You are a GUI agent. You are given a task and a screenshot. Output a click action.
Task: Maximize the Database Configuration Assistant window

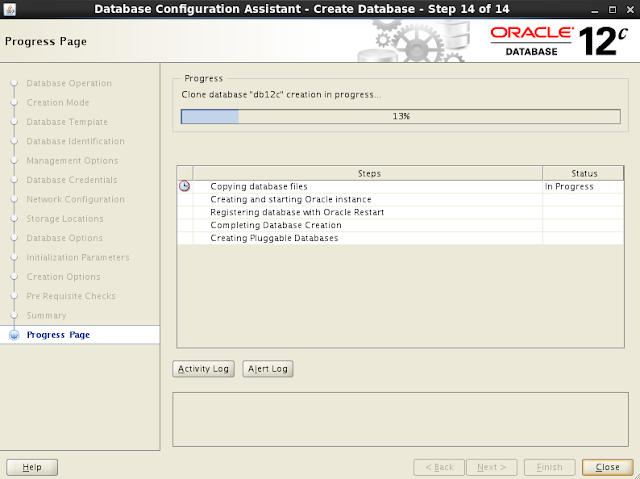pyautogui.click(x=612, y=9)
